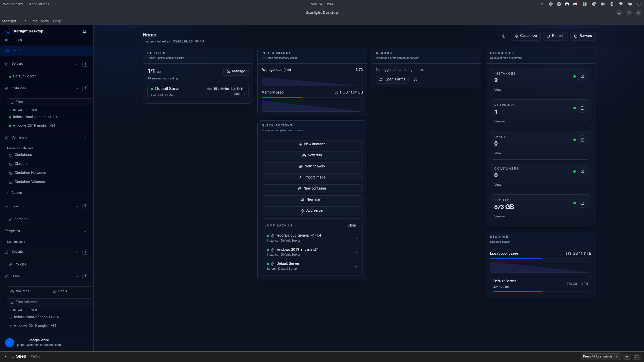The height and width of the screenshot is (362, 644).
Task: Collapse the Servers section chevron
Action: (77, 64)
